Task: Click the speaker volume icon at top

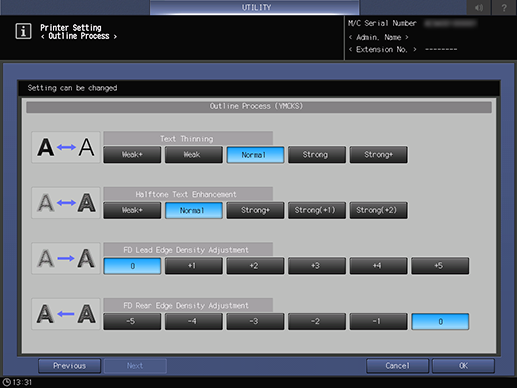Action: click(479, 7)
